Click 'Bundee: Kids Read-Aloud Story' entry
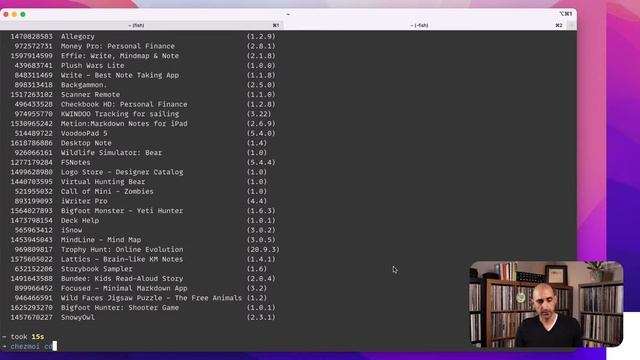 coord(122,279)
